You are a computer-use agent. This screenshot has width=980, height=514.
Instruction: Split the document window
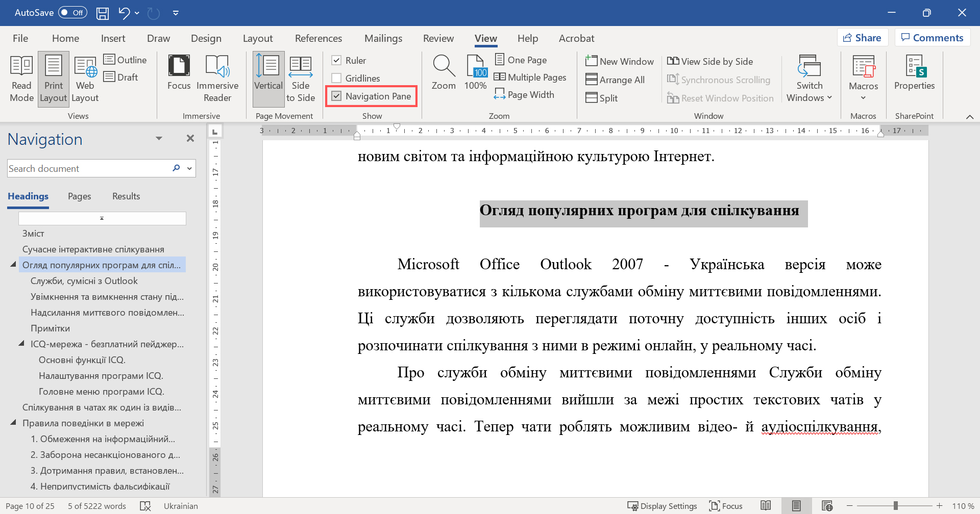(x=602, y=98)
